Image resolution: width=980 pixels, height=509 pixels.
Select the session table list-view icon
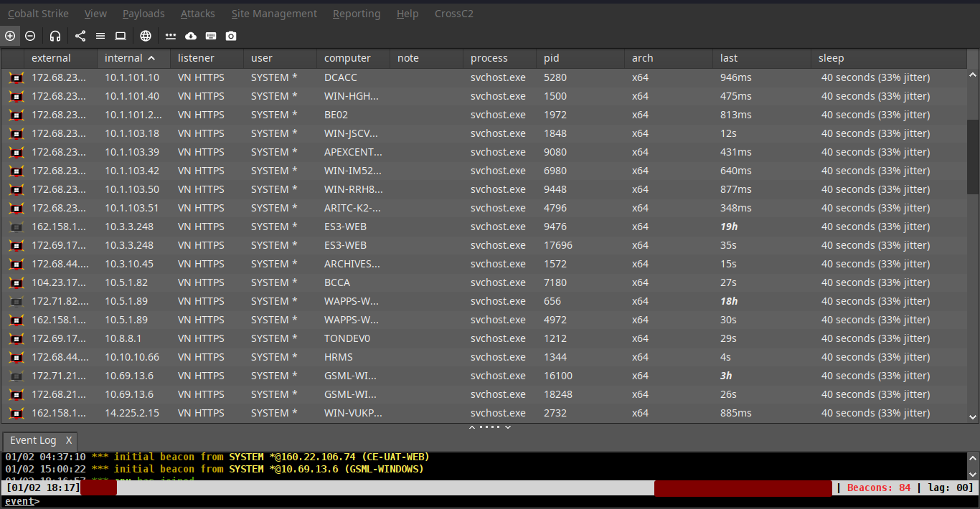tap(100, 36)
